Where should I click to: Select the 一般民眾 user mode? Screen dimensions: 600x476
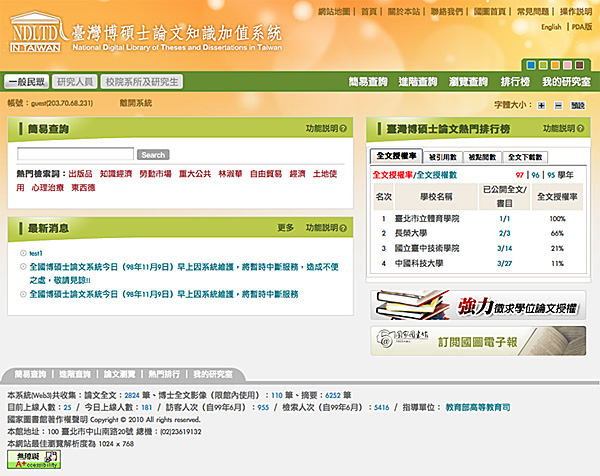[x=26, y=81]
